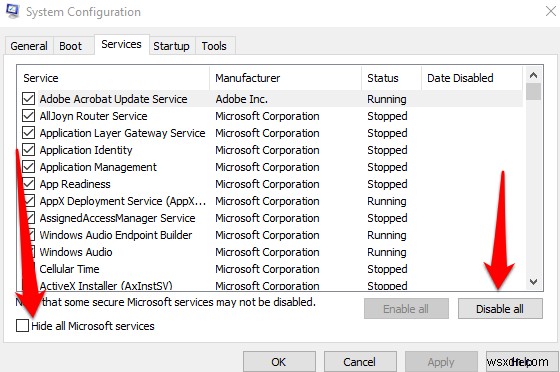Click the scrollbar down arrow
This screenshot has height=372, width=560.
[534, 282]
